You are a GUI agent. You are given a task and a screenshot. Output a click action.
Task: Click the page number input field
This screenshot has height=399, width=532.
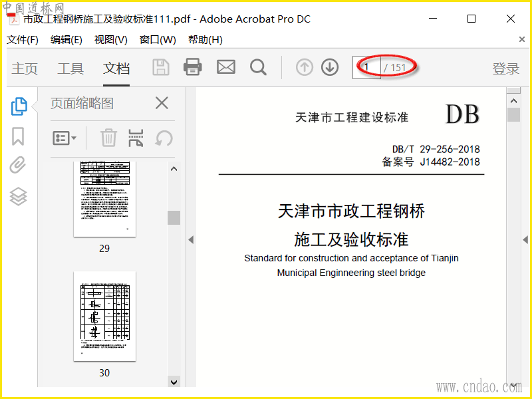tap(366, 67)
